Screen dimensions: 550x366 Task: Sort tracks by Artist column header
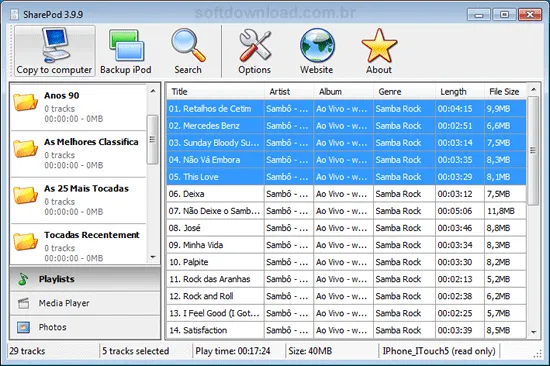[288, 92]
